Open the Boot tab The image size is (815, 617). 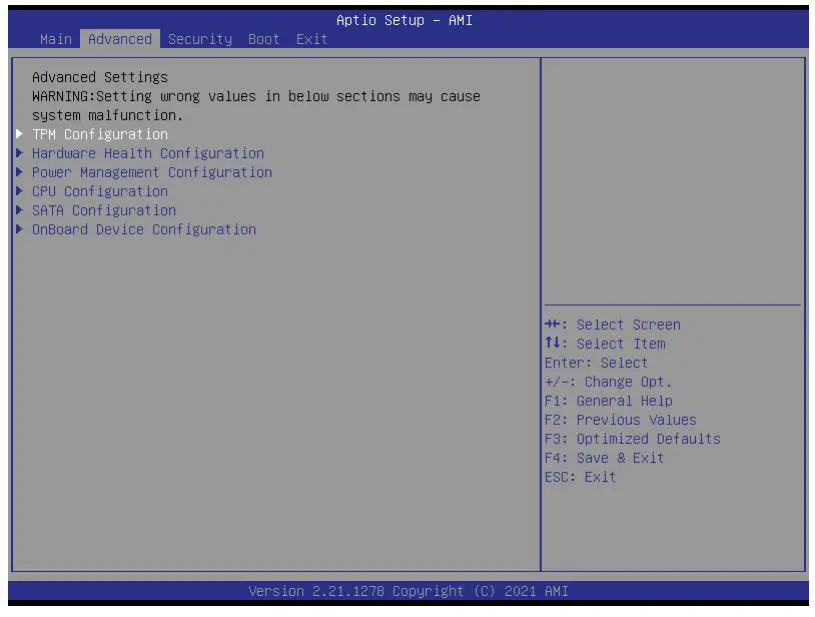click(x=262, y=39)
